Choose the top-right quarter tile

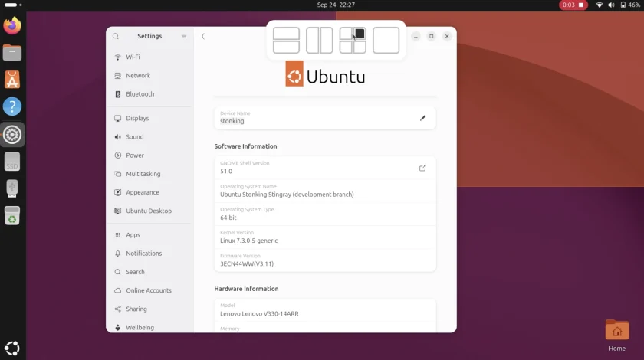click(x=360, y=34)
